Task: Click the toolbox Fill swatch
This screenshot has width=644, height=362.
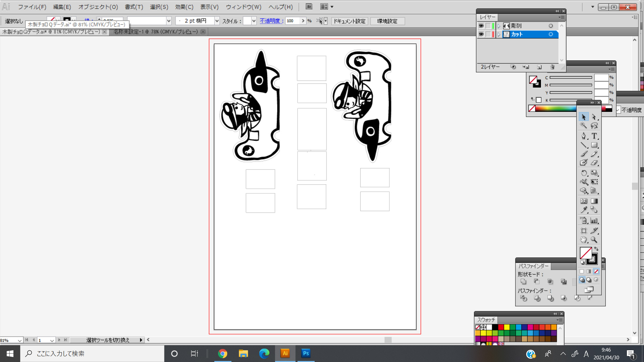Action: click(x=586, y=253)
